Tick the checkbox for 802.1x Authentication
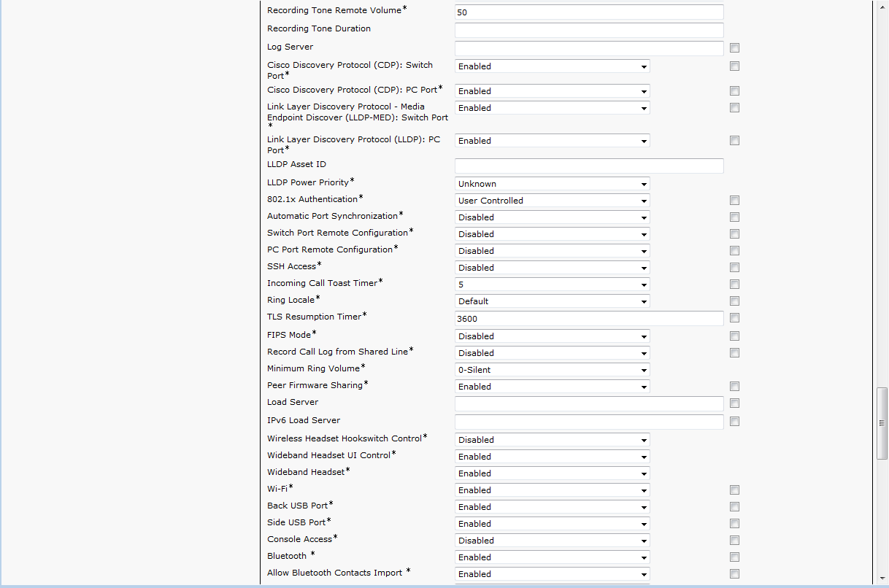 click(734, 201)
